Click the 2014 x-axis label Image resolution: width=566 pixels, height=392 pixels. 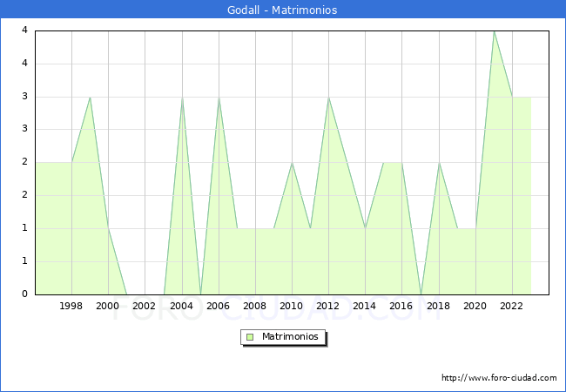[x=365, y=306]
